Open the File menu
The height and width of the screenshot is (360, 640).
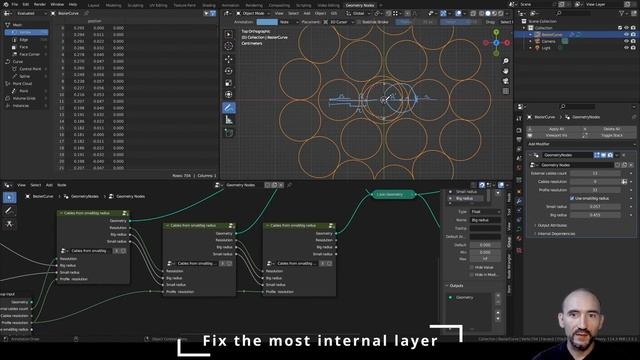[x=15, y=4]
